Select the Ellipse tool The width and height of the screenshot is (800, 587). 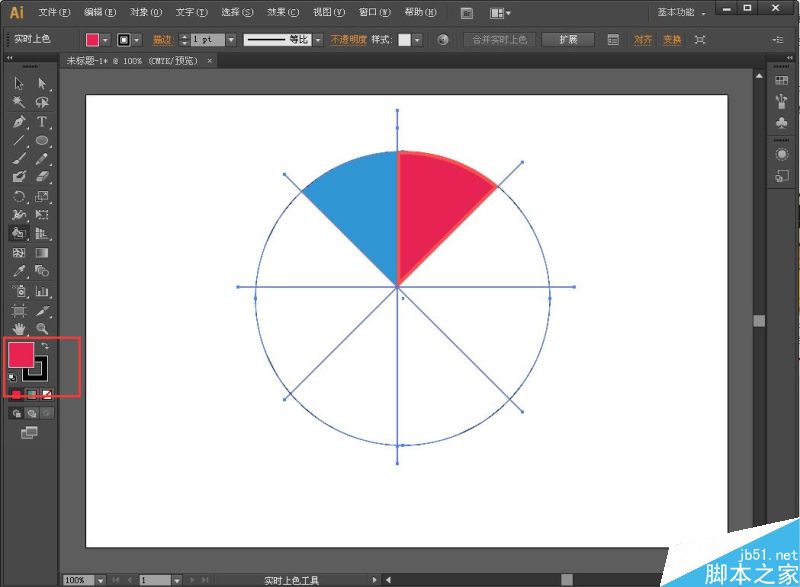coord(42,140)
